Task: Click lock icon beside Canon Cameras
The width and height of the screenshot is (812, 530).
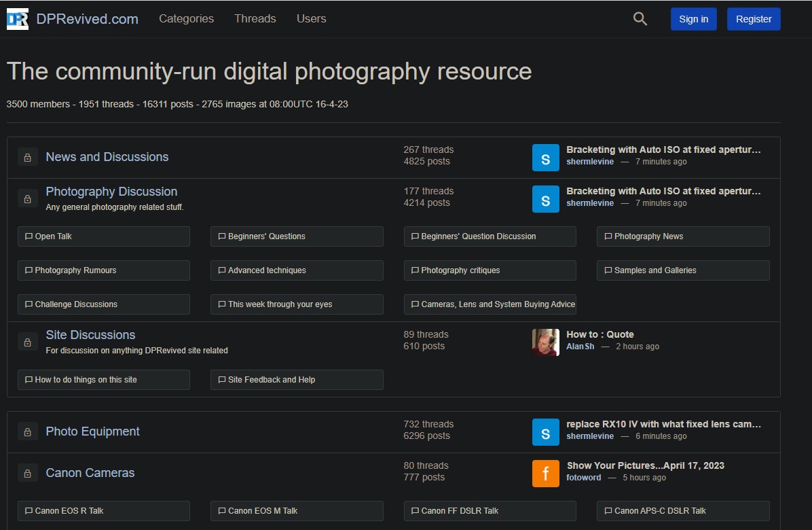Action: [x=27, y=474]
